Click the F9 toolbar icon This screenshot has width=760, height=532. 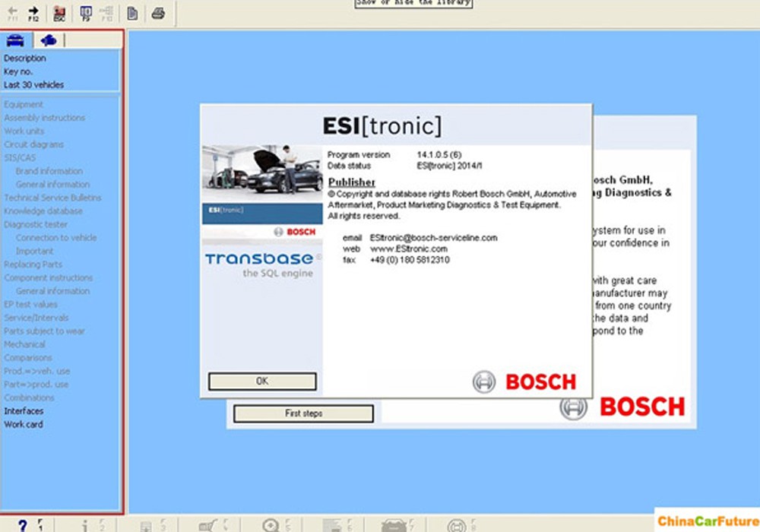click(x=86, y=13)
